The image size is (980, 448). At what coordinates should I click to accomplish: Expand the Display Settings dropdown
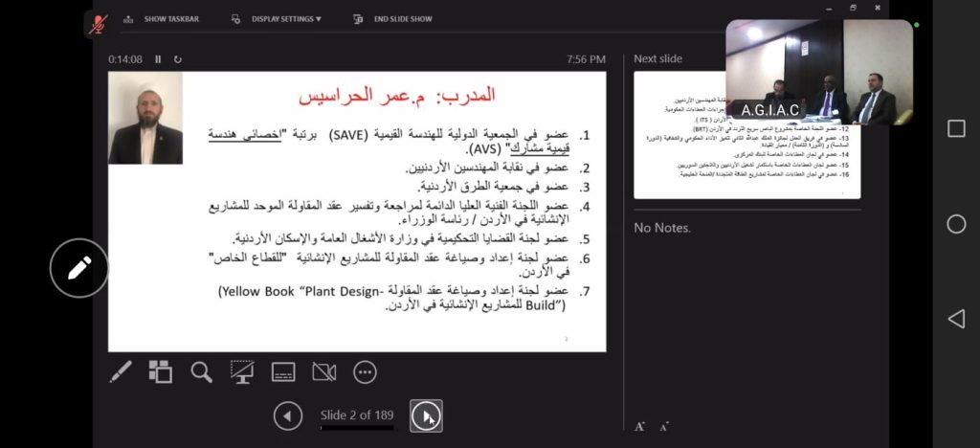278,18
